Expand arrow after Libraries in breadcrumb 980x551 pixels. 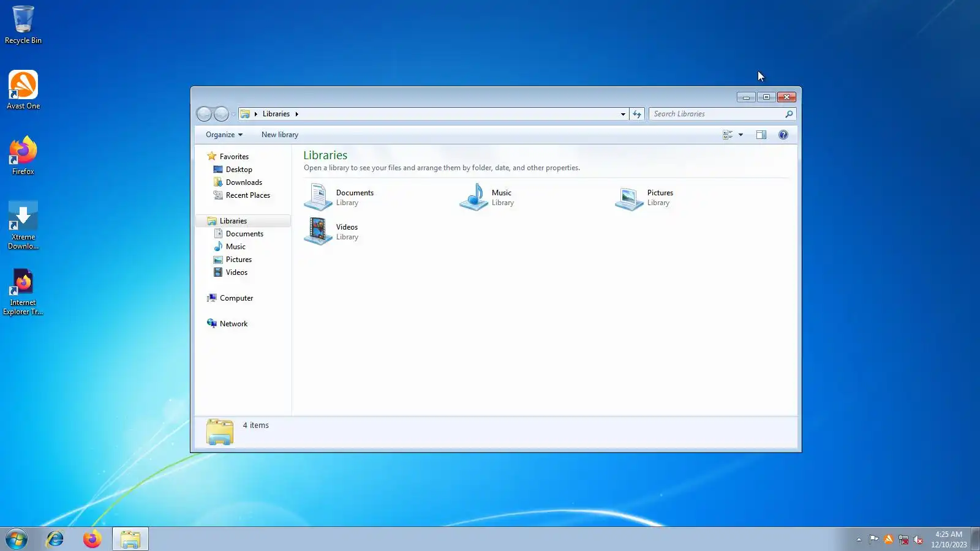296,114
